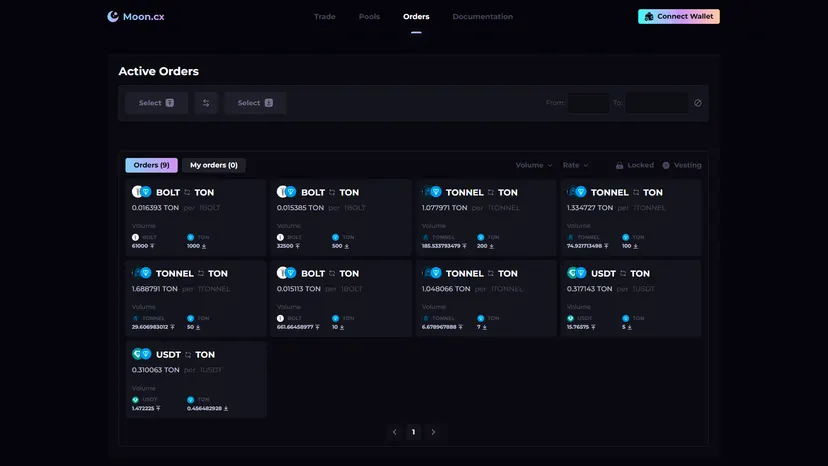The width and height of the screenshot is (828, 466).
Task: Click swap arrows in 0.317143 TON order title
Action: (x=623, y=273)
